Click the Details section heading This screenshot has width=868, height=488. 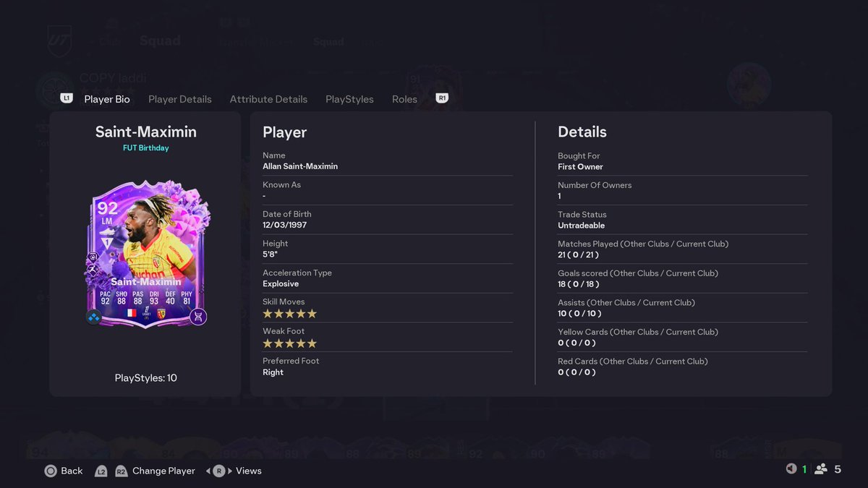582,132
